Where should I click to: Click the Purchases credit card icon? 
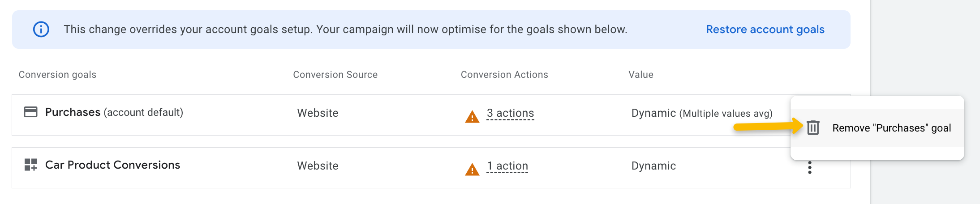pyautogui.click(x=30, y=112)
